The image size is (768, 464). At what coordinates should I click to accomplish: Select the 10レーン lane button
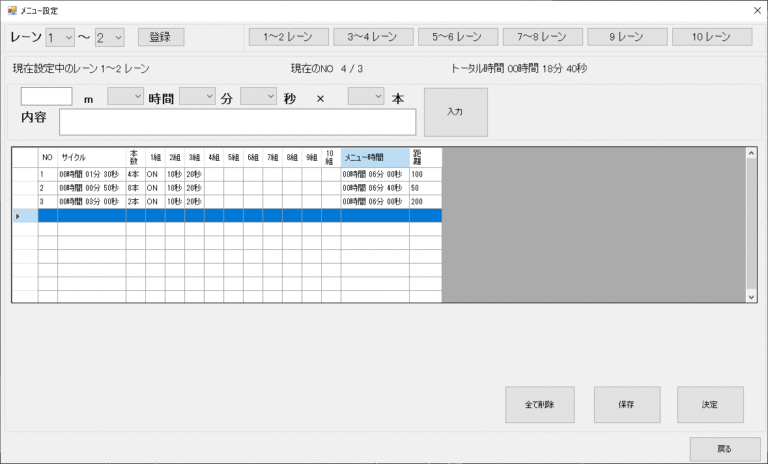coord(712,37)
